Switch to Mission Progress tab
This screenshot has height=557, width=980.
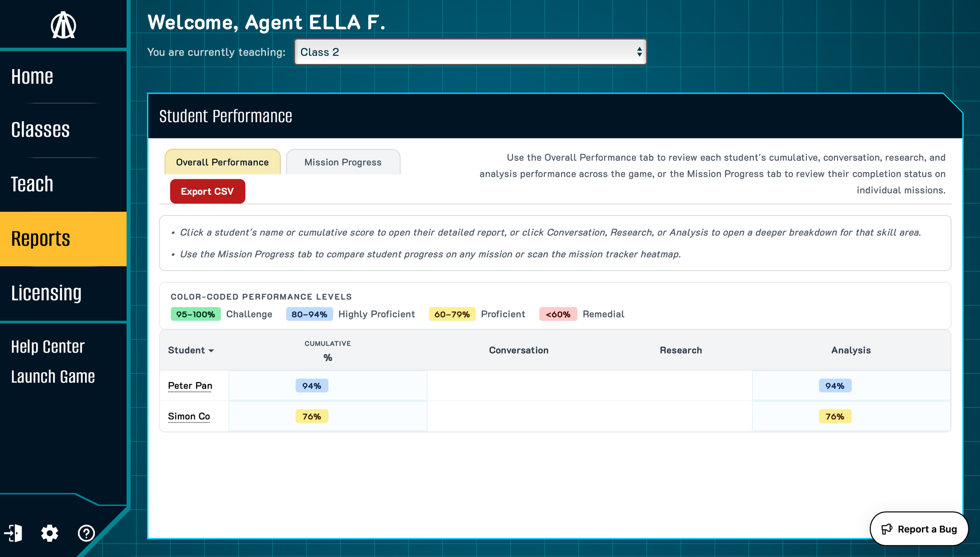click(x=343, y=162)
